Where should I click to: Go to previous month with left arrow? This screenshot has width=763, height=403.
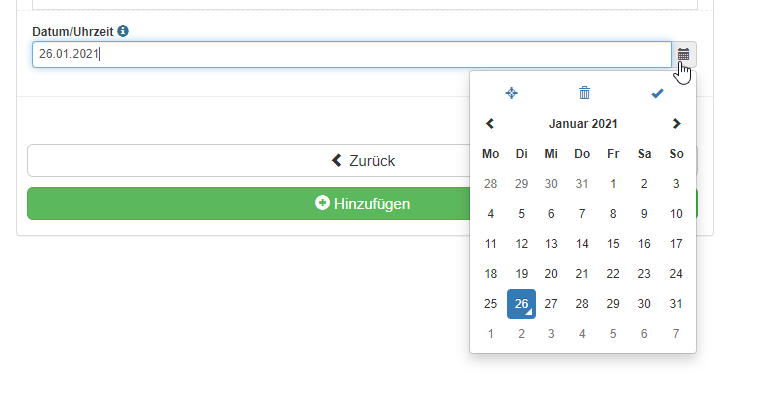tap(490, 124)
